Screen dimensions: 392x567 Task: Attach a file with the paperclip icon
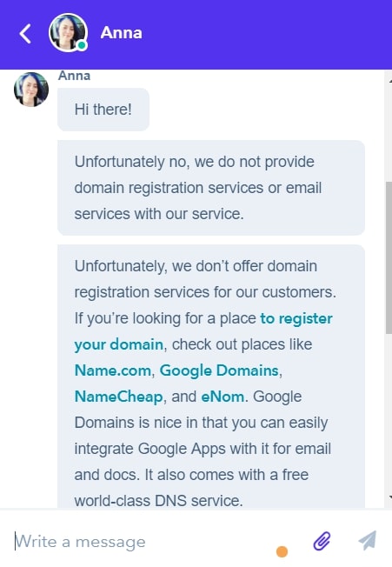[322, 541]
